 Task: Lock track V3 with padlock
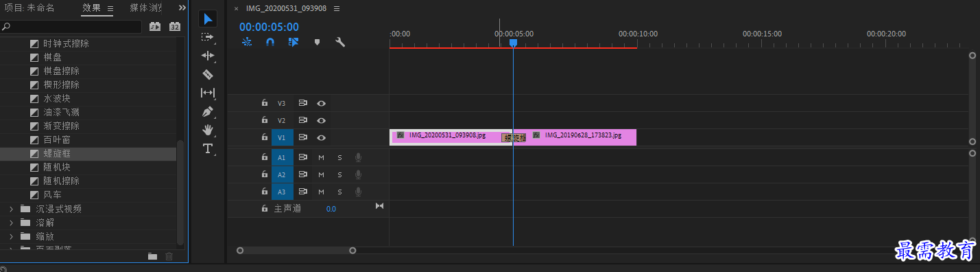click(x=265, y=103)
